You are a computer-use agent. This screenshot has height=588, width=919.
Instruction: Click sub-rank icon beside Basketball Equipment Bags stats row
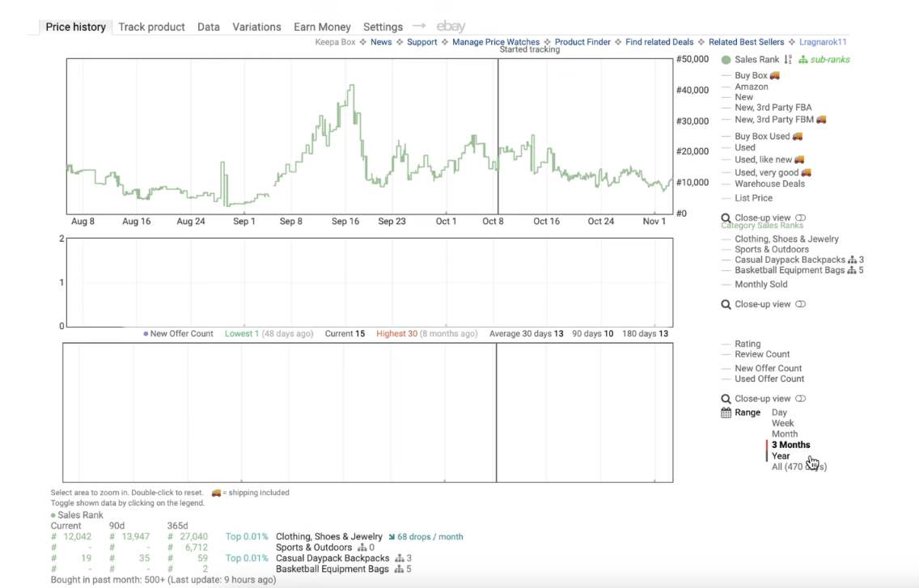coord(399,569)
